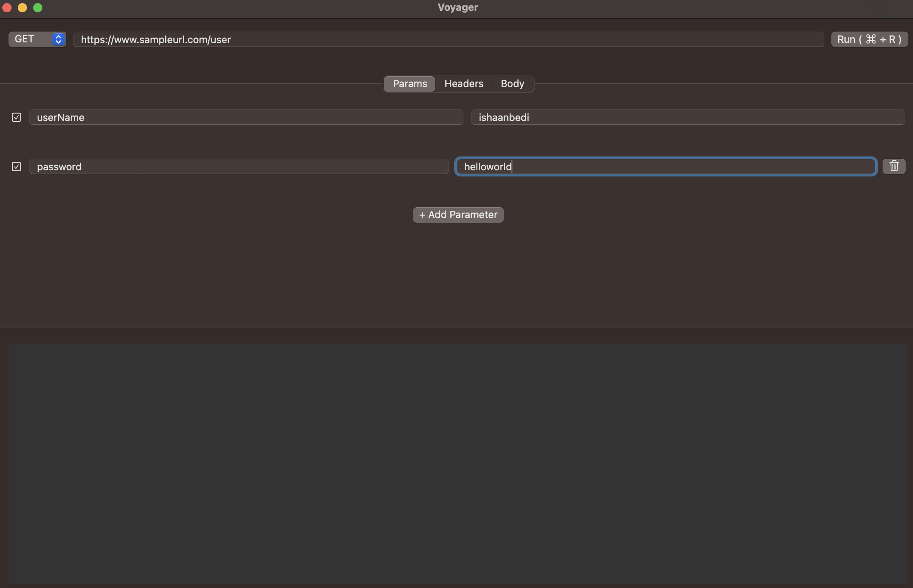Close the Voyager window

pyautogui.click(x=7, y=8)
